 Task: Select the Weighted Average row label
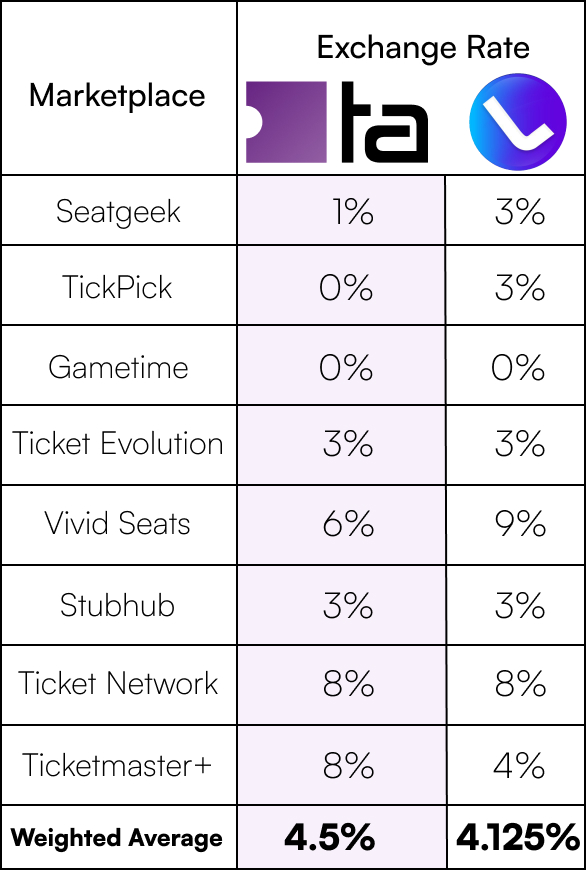point(117,837)
